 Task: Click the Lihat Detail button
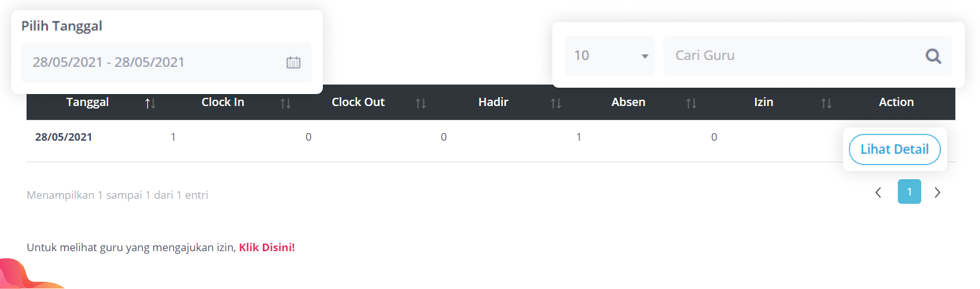click(x=895, y=150)
